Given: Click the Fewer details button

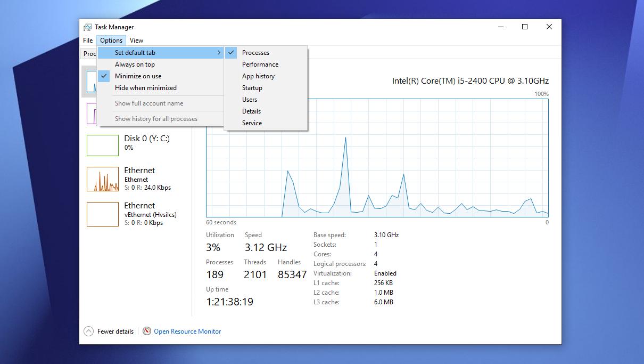Looking at the screenshot, I should tap(109, 331).
